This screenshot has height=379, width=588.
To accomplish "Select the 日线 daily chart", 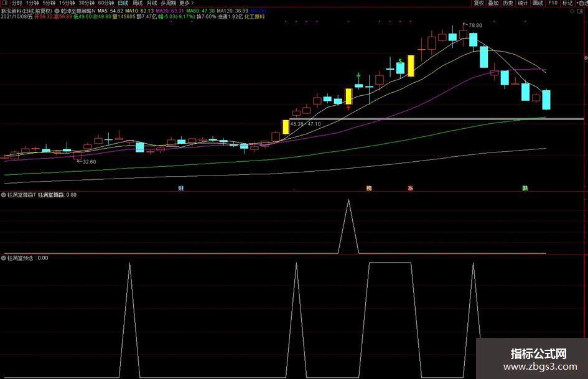I will tap(123, 3).
